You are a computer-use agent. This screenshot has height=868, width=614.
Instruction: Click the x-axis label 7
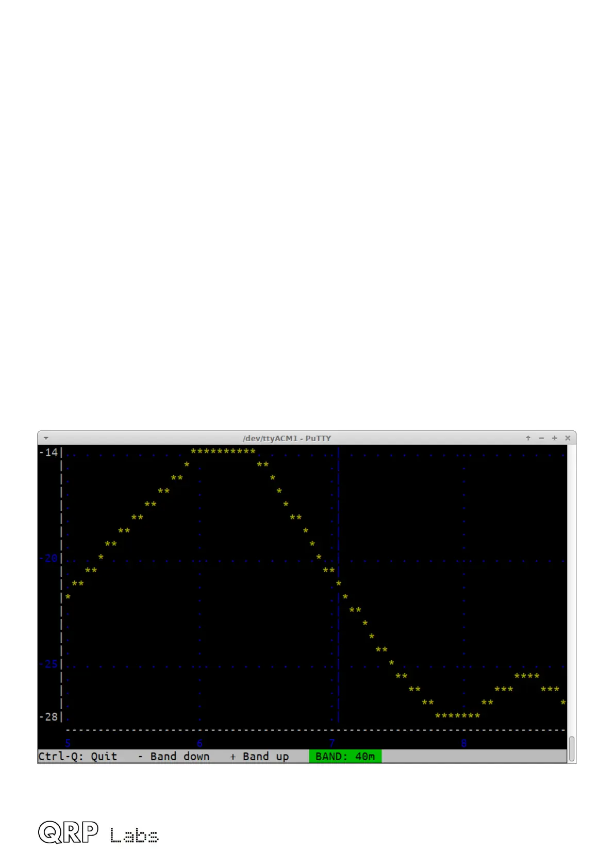[332, 743]
